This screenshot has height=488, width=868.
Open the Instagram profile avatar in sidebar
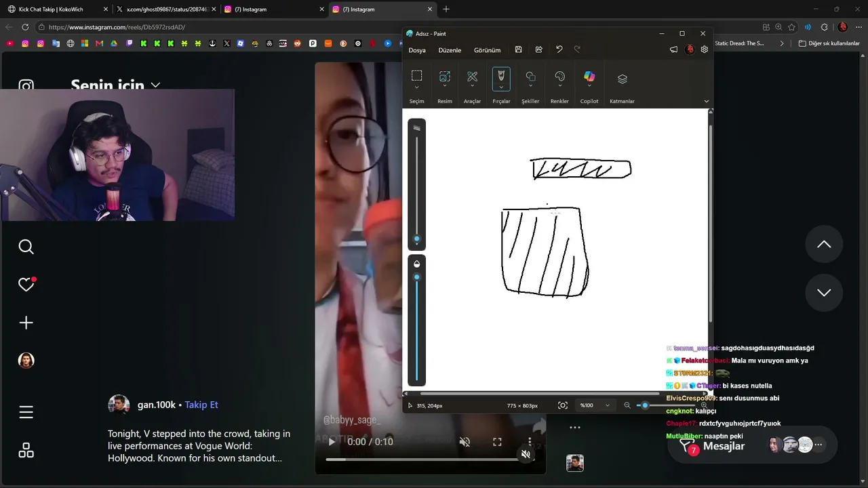(26, 361)
